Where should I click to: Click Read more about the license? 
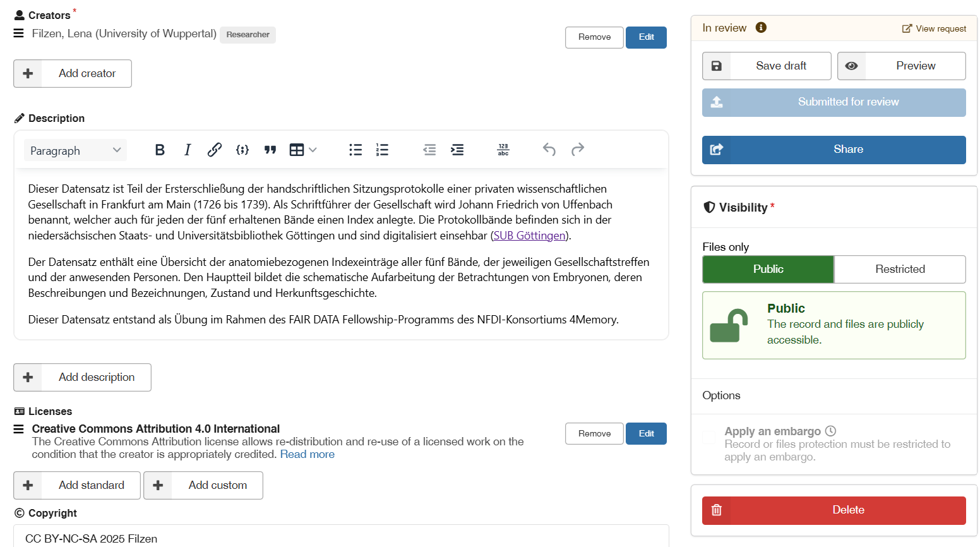coord(307,454)
